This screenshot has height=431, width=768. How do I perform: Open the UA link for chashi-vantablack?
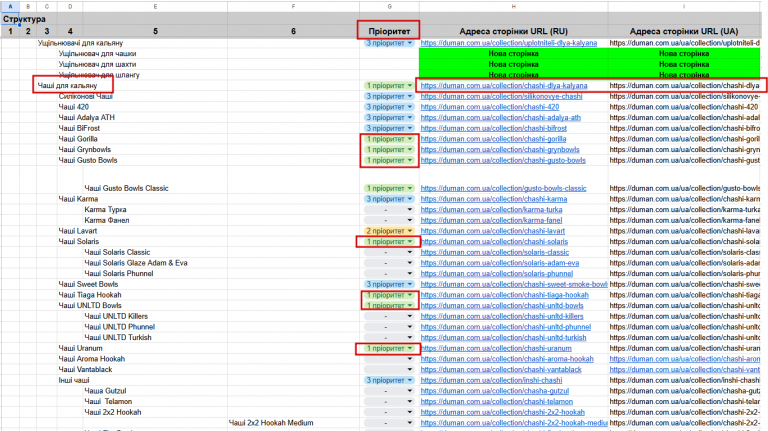tap(685, 370)
